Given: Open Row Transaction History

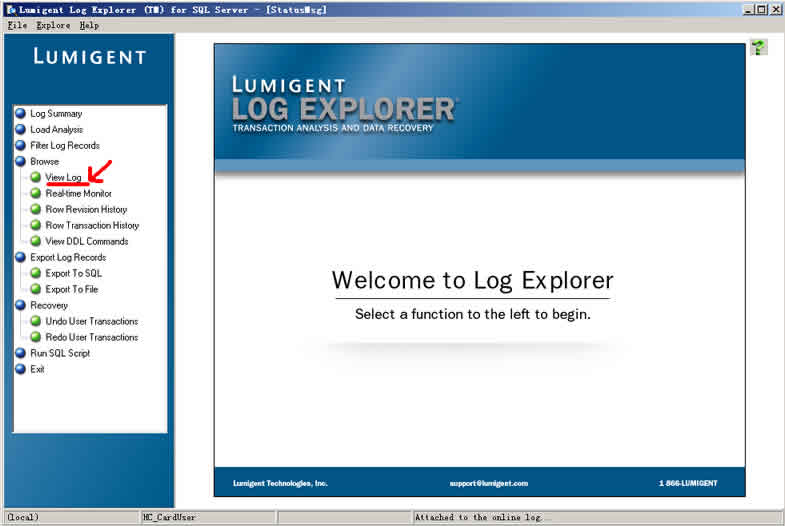Looking at the screenshot, I should pyautogui.click(x=92, y=225).
